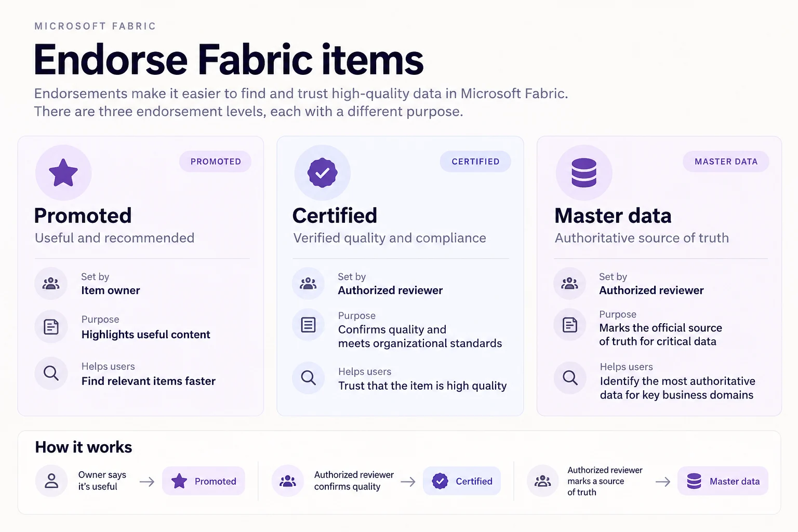Viewport: 798px width, 532px height.
Task: Click the Promoted chip in How it works
Action: pos(204,481)
